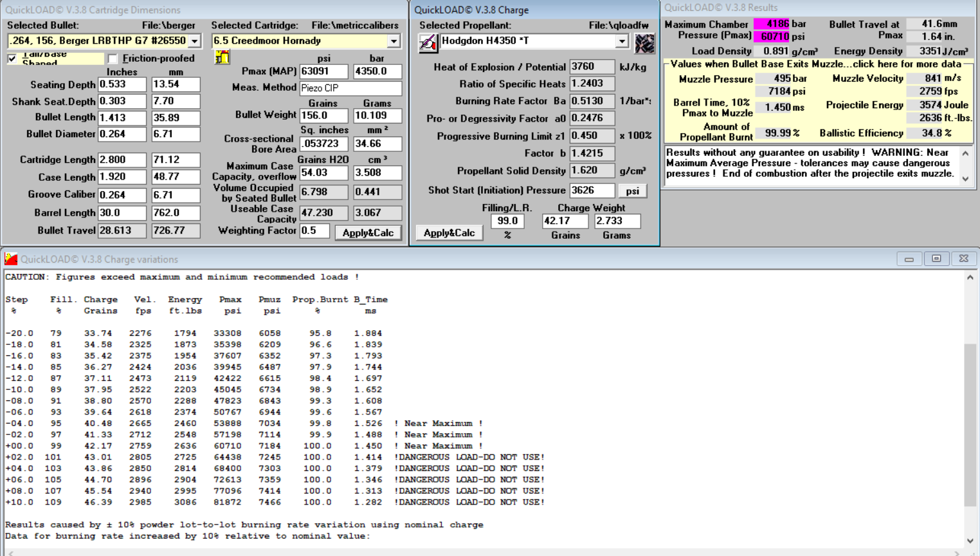Click the Shot Start Pressure field

(592, 190)
